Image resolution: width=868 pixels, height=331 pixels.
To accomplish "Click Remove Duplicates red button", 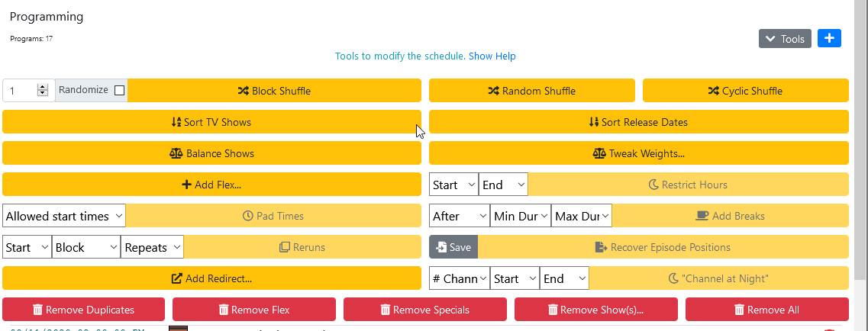I will [x=83, y=310].
